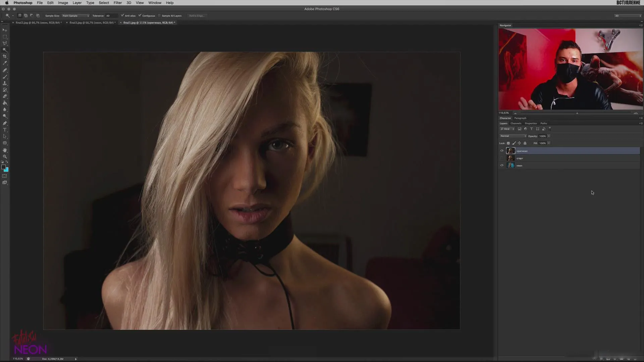The width and height of the screenshot is (644, 362).
Task: Open the tool preset picker arrow
Action: pyautogui.click(x=13, y=16)
